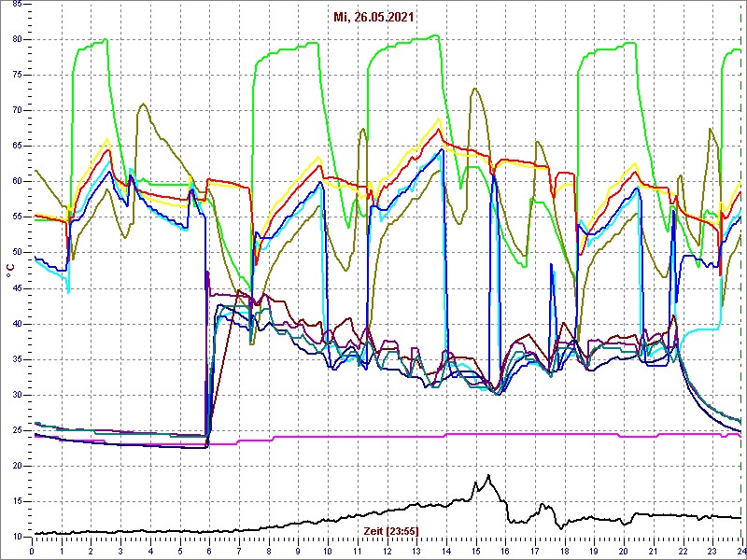Click temperature axis value 15

pyautogui.click(x=17, y=502)
